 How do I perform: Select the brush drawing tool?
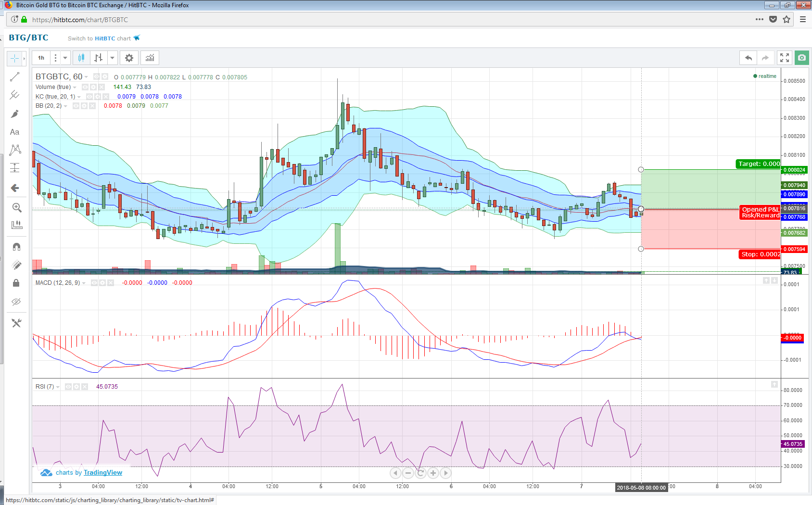tap(15, 114)
